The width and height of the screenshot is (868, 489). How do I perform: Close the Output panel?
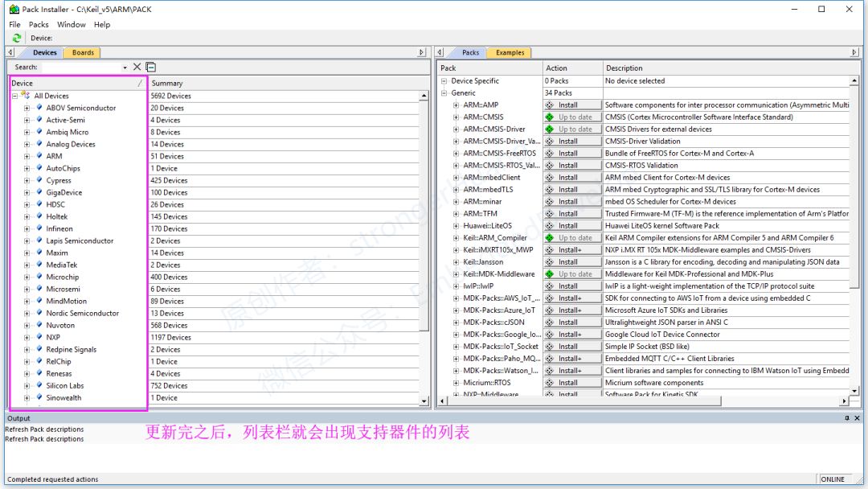857,418
